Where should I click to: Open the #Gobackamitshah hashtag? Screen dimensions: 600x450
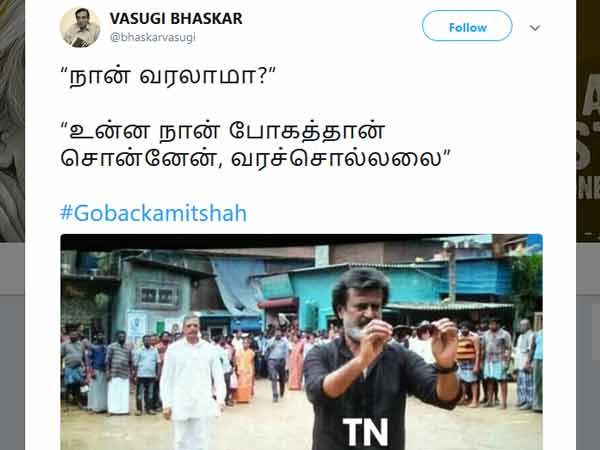[x=153, y=213]
